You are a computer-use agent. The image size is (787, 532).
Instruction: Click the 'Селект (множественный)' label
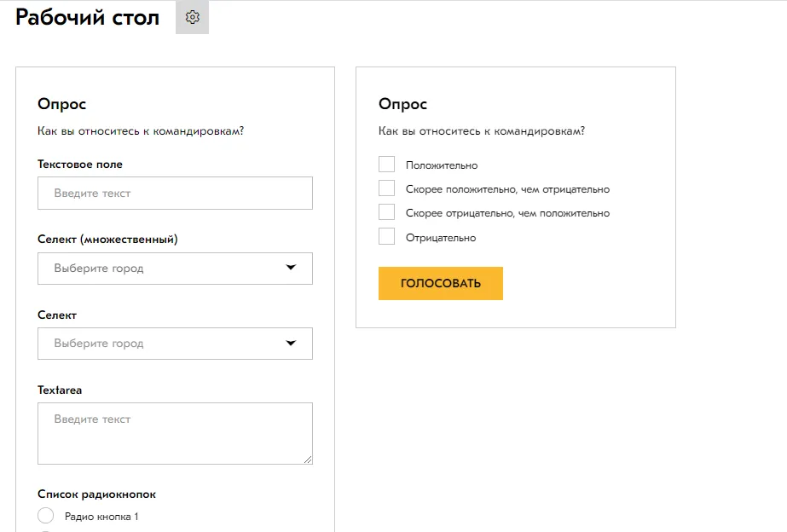pyautogui.click(x=107, y=240)
